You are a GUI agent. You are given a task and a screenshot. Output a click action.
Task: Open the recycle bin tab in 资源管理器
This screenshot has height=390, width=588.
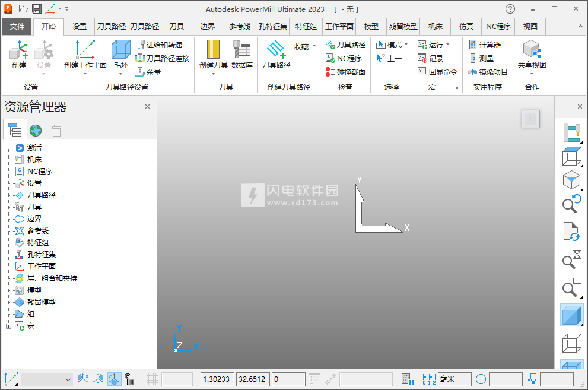click(56, 131)
